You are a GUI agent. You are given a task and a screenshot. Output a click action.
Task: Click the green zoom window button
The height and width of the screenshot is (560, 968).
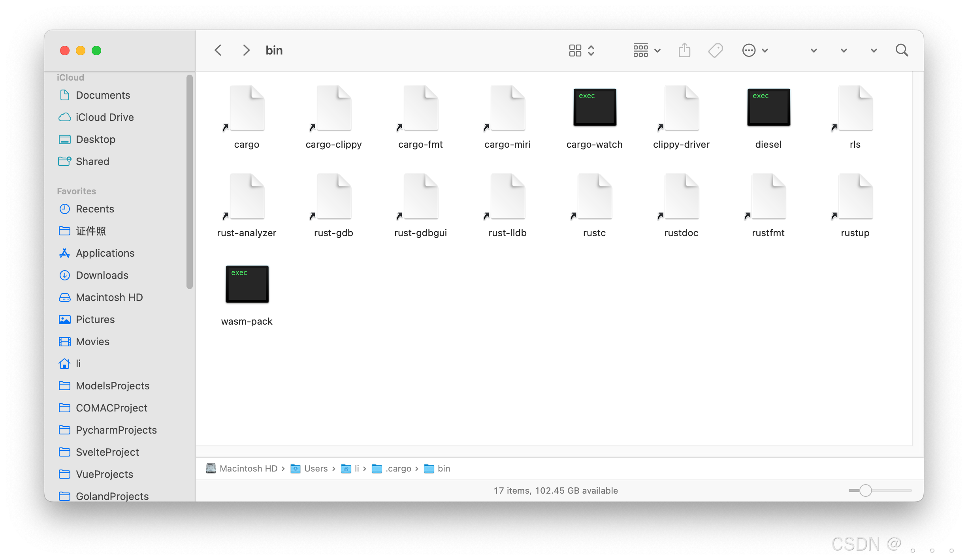pos(96,51)
